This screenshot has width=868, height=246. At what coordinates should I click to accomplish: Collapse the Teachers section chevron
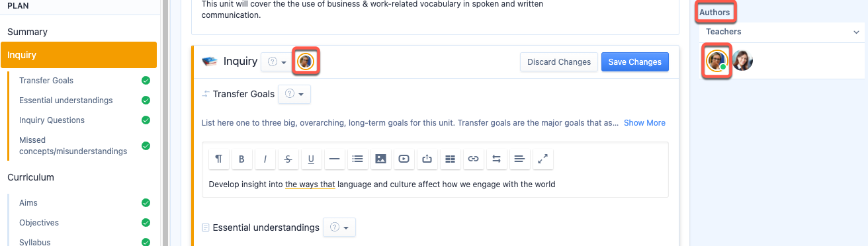[x=856, y=32]
